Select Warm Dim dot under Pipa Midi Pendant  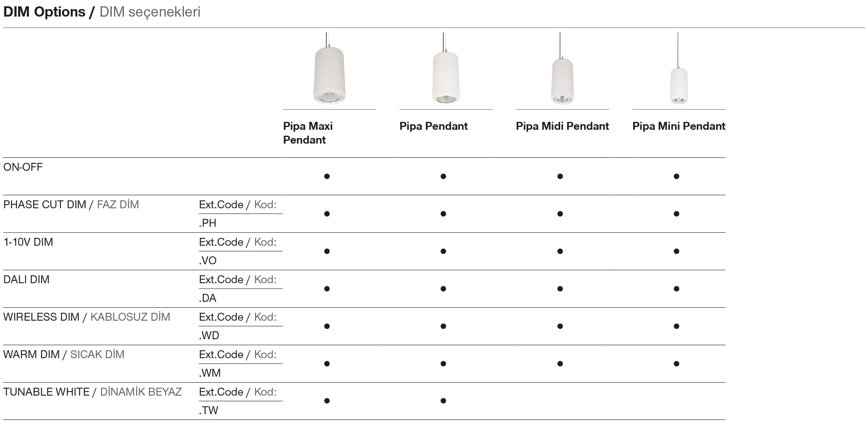(x=560, y=364)
